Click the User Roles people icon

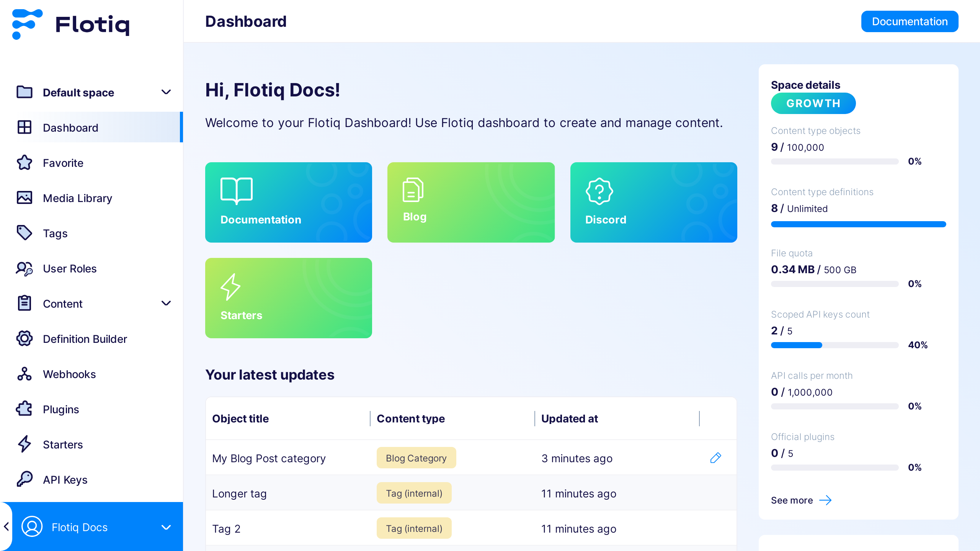24,269
